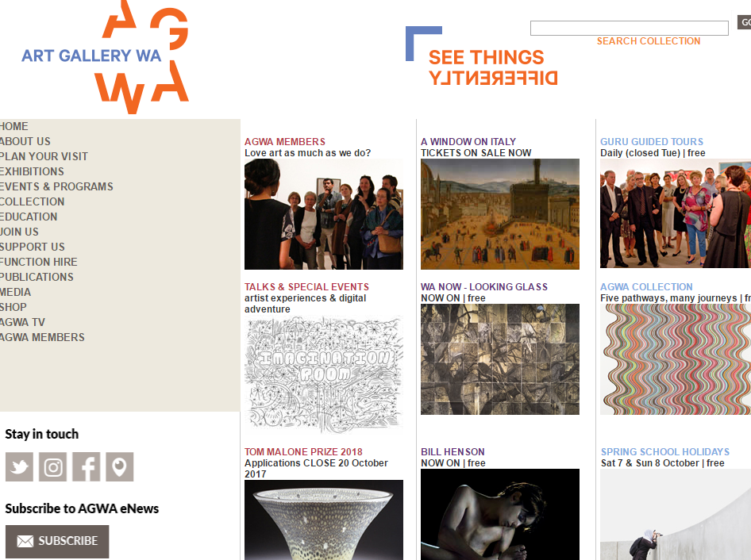Image resolution: width=751 pixels, height=560 pixels.
Task: Click the GO search button
Action: click(745, 22)
